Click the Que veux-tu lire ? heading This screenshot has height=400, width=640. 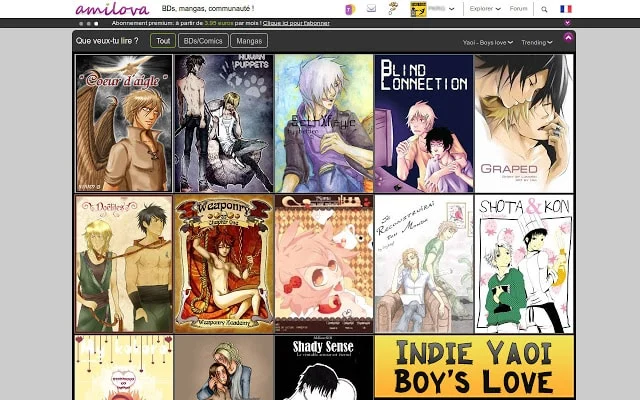pyautogui.click(x=107, y=41)
